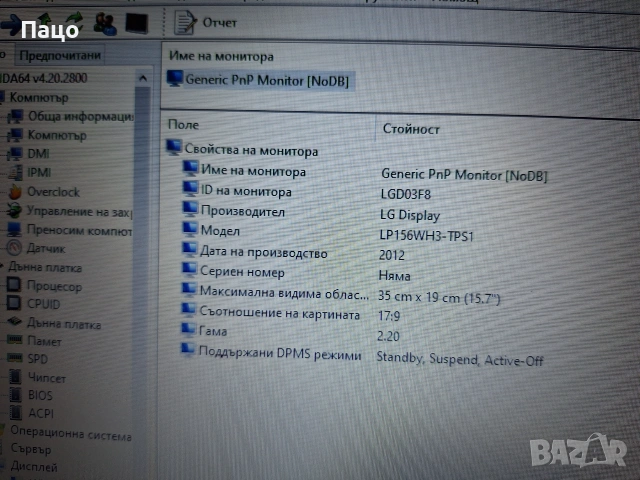This screenshot has width=640, height=480.
Task: Click the 17:9 aspect ratio value
Action: (x=389, y=316)
